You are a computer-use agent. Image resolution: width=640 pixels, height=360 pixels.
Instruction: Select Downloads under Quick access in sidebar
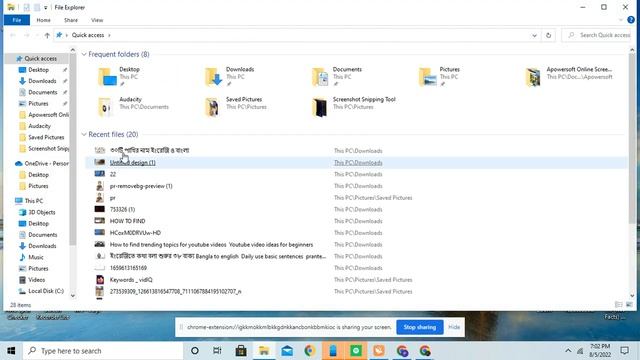pos(42,81)
